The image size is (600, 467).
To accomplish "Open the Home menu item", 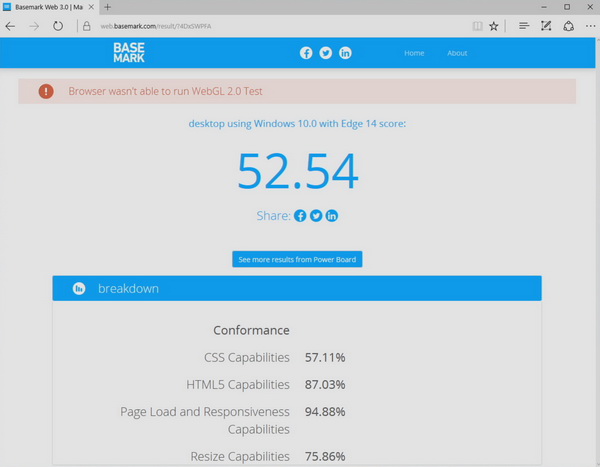I will pyautogui.click(x=414, y=53).
